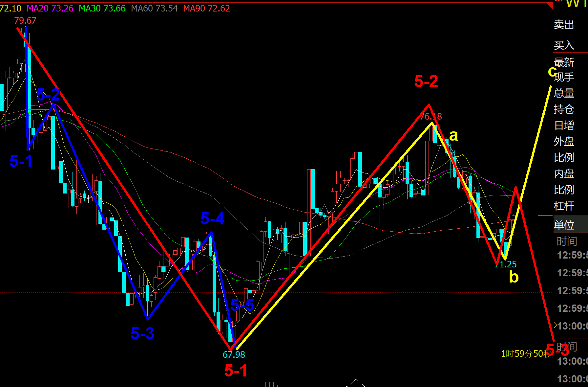Screen dimensions: 588x387
Task: Select the MA30 73.66 indicator label
Action: point(102,9)
